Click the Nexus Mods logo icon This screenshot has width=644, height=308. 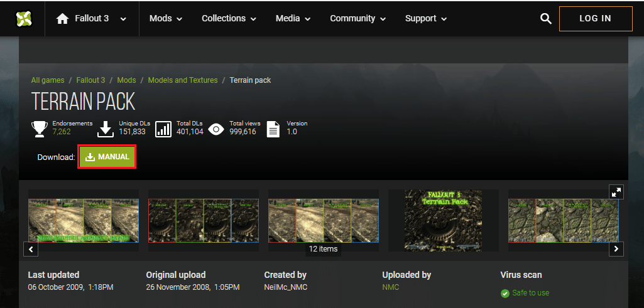pos(23,18)
